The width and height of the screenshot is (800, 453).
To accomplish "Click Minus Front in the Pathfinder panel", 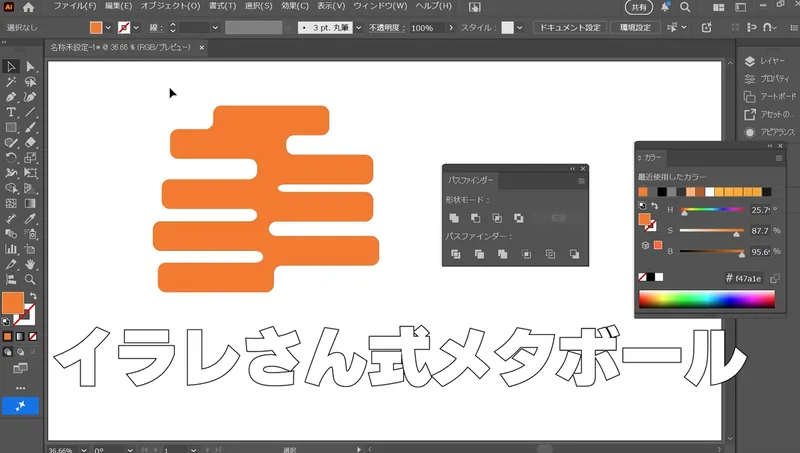I will [475, 218].
